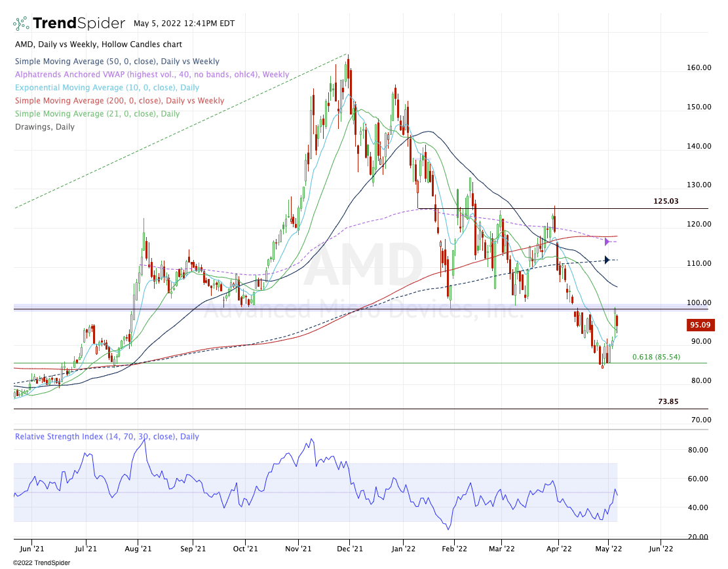Click the Oct '21 date axis label

245,549
